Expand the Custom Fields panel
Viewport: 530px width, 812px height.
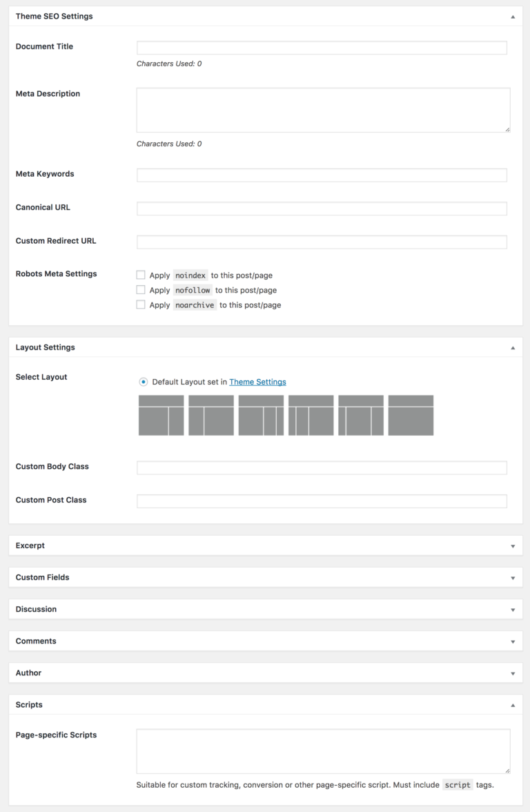[x=513, y=578]
